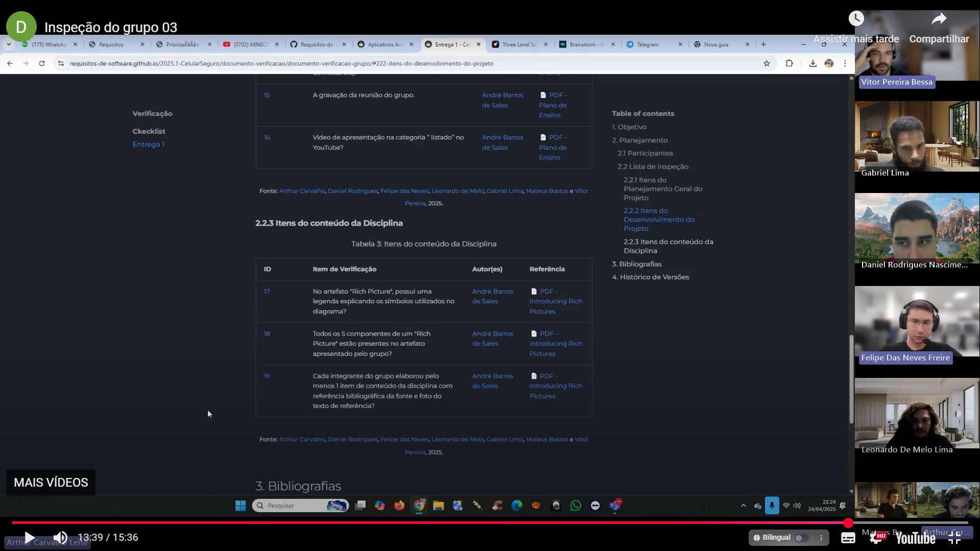Image resolution: width=980 pixels, height=551 pixels.
Task: Close the Nova guia tab
Action: [747, 44]
